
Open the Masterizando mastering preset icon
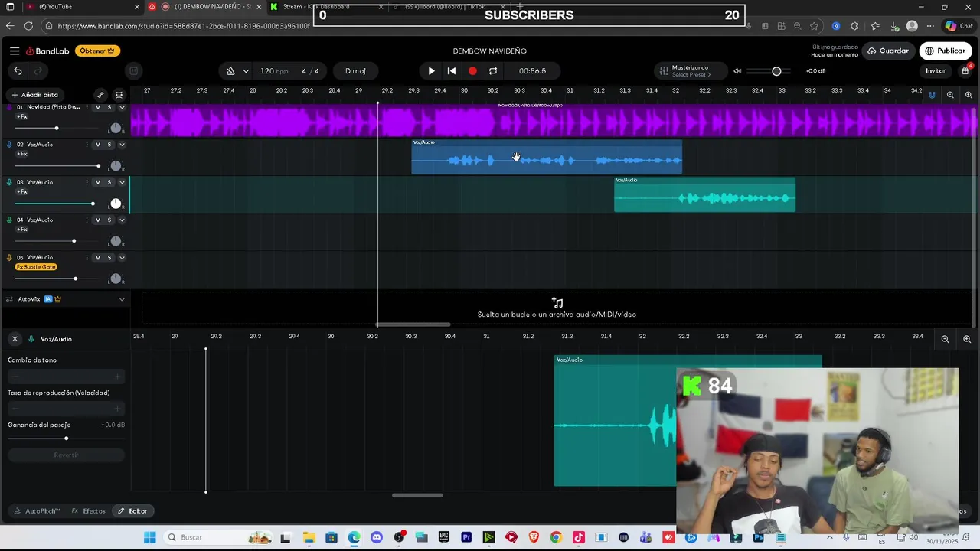pos(663,71)
